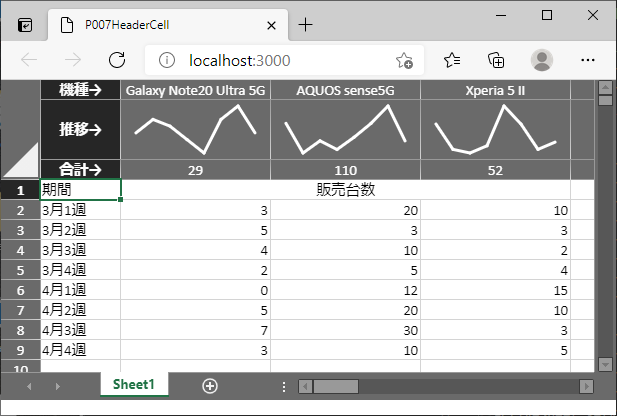Open the profile account menu
This screenshot has width=617, height=416.
[x=542, y=60]
